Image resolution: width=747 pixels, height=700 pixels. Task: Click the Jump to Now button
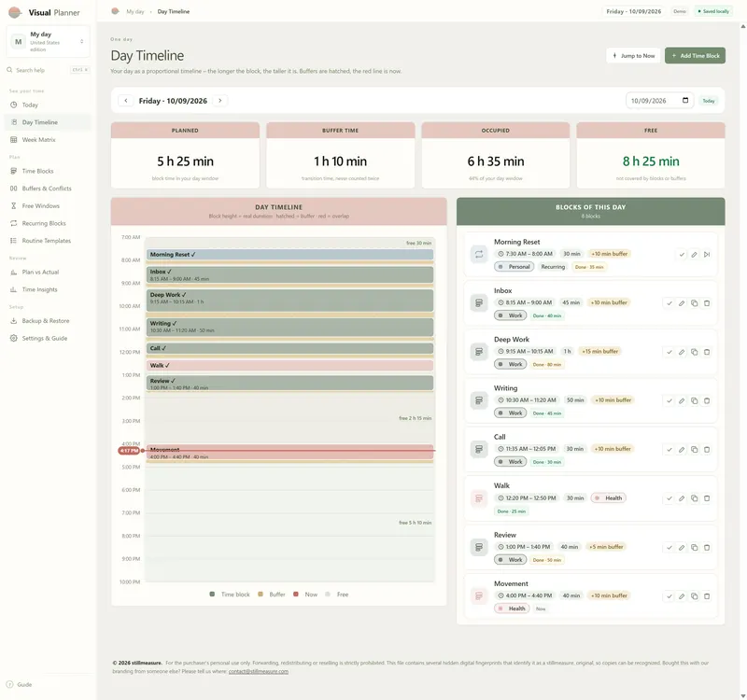pos(634,56)
